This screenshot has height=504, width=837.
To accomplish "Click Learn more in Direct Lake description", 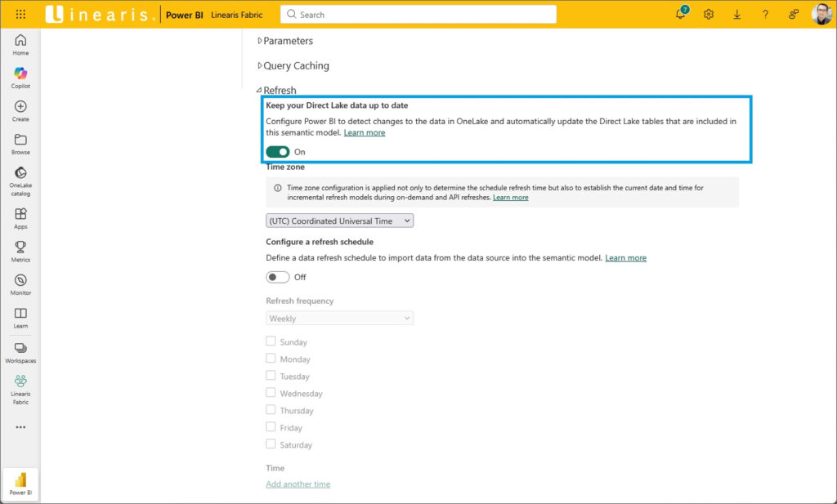I will click(365, 132).
